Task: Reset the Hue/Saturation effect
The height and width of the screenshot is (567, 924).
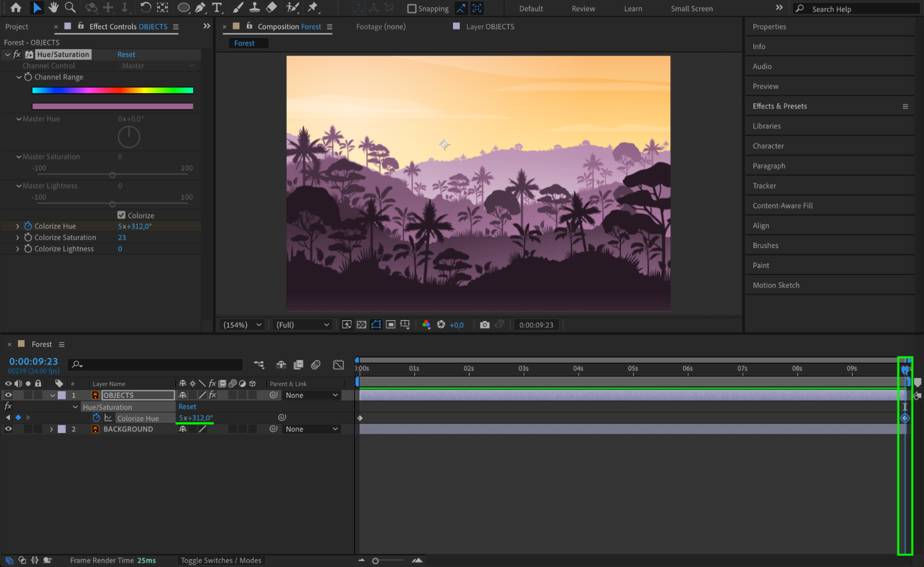Action: point(126,55)
